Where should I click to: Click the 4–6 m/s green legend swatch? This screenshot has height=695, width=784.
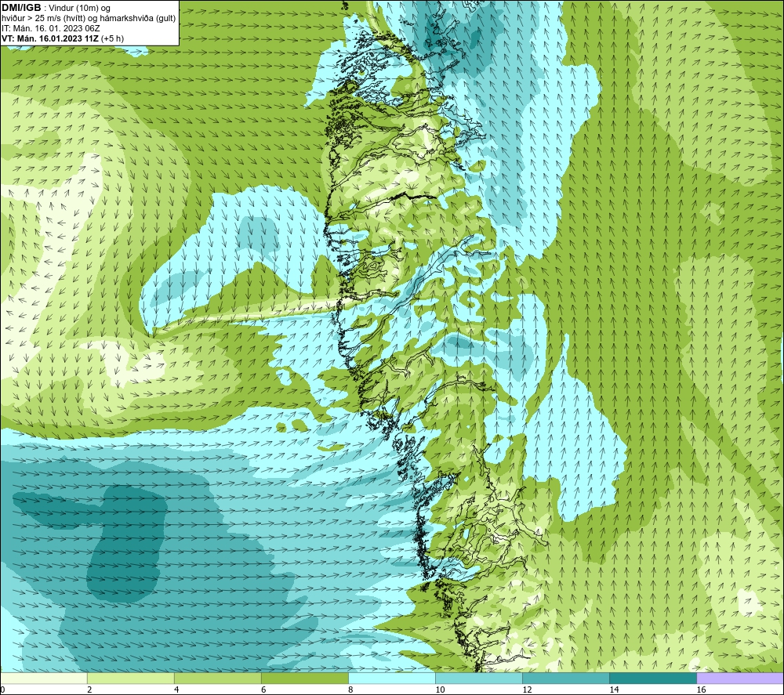pyautogui.click(x=217, y=679)
